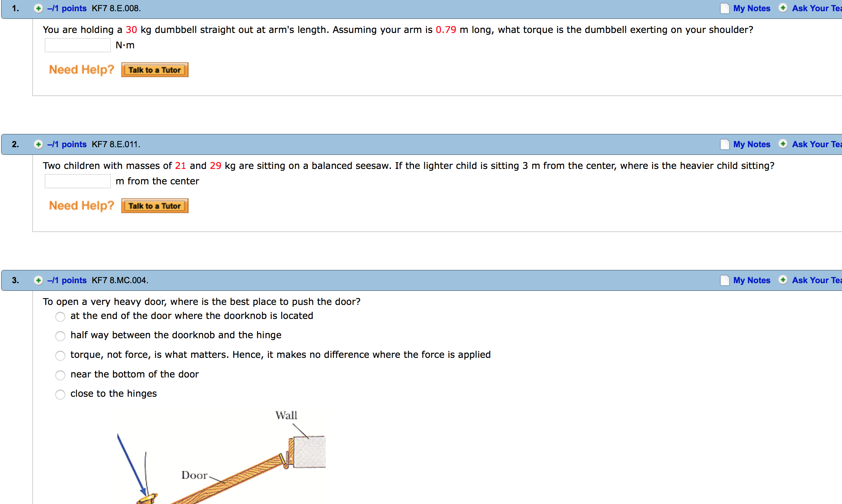Select 'at the end of the door' option
Image resolution: width=842 pixels, height=504 pixels.
tap(60, 317)
